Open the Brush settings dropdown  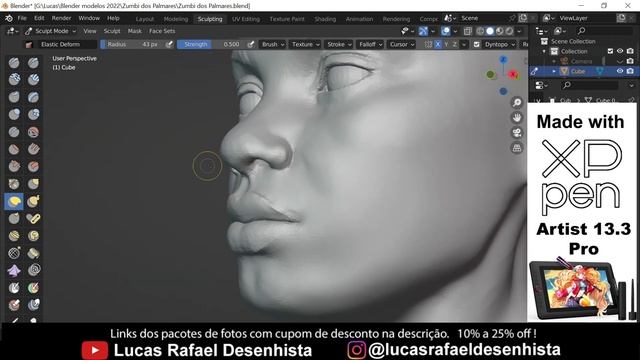273,44
